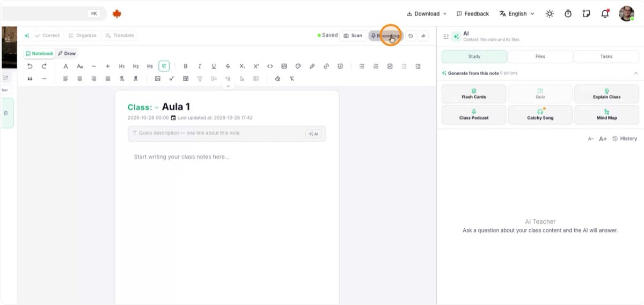Click Correct AI action

(47, 35)
